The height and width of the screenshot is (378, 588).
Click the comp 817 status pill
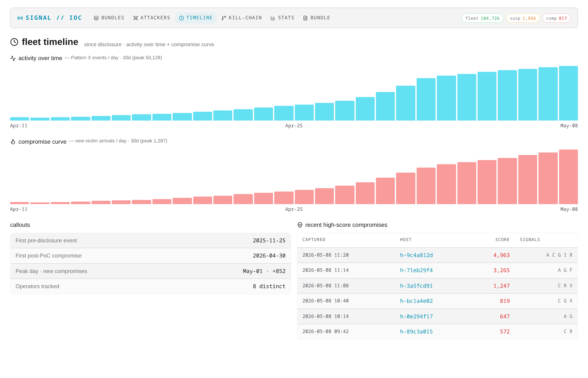click(556, 18)
